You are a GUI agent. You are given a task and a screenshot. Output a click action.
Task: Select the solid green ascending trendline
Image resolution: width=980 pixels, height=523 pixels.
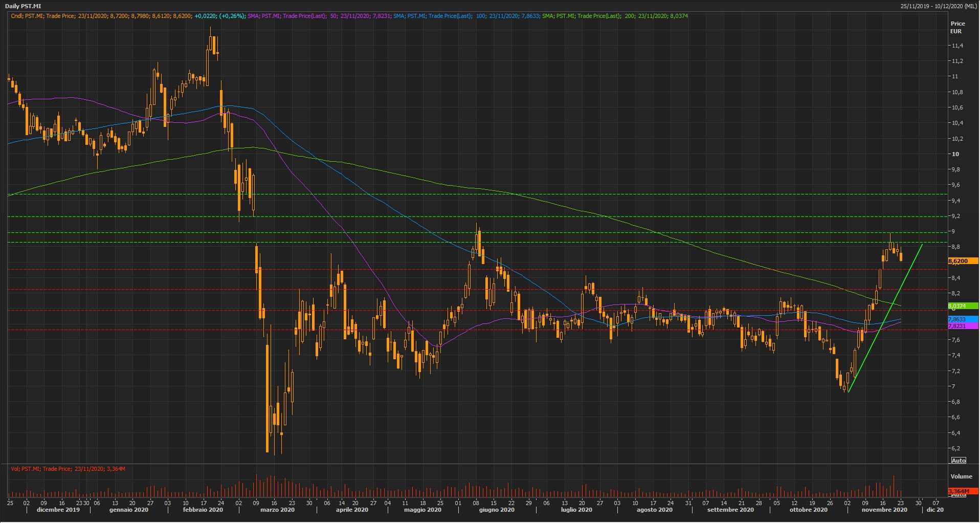pyautogui.click(x=885, y=318)
